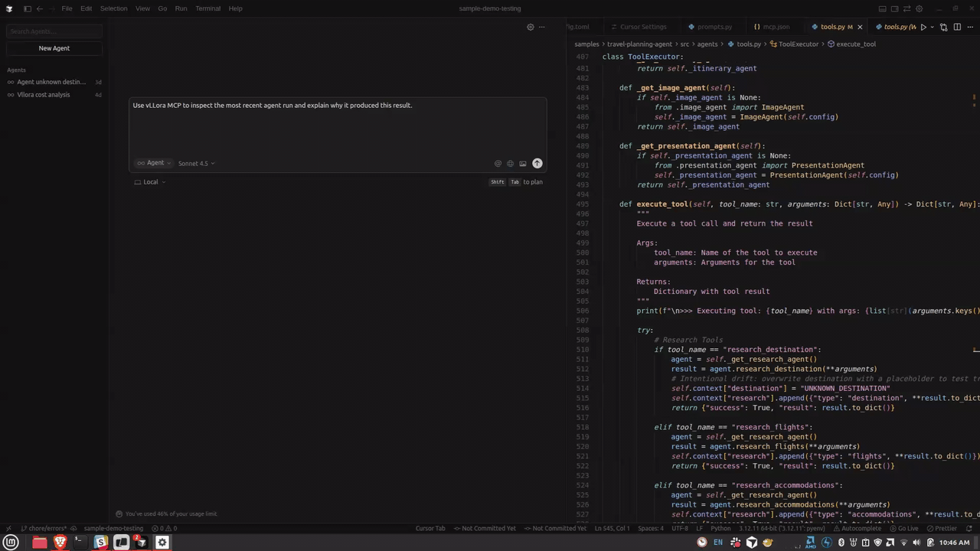Open the Sonnet 4.5 model selector

(x=196, y=163)
